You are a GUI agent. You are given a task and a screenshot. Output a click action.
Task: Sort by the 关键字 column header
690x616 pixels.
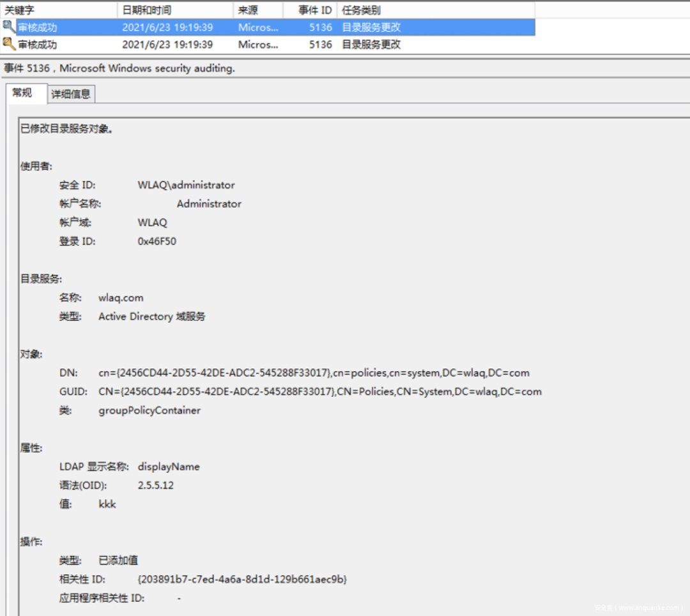tap(59, 10)
